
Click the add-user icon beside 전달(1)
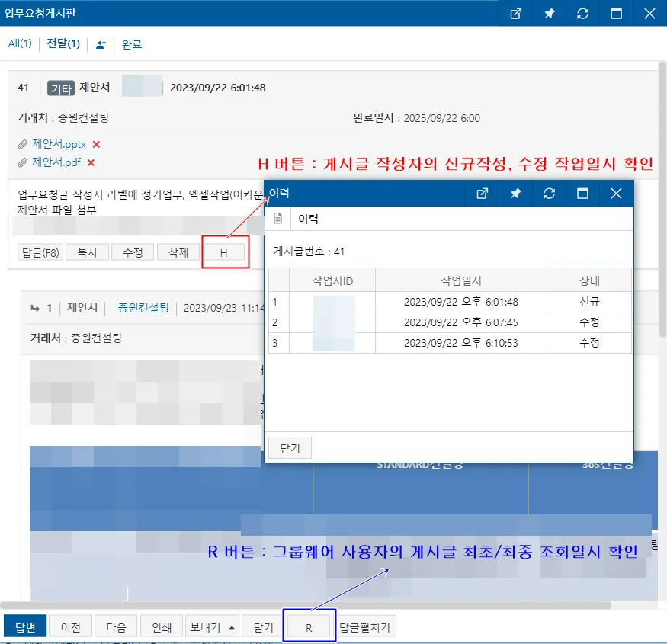(x=101, y=44)
